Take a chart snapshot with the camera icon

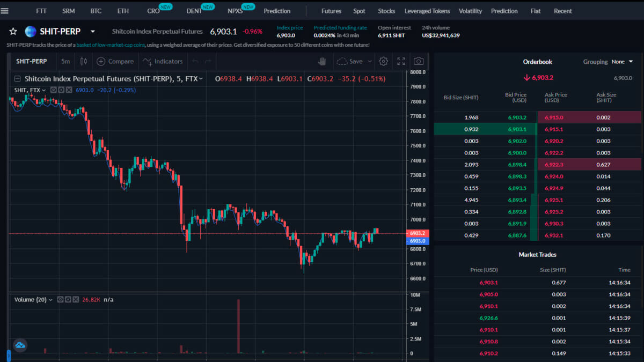[419, 62]
